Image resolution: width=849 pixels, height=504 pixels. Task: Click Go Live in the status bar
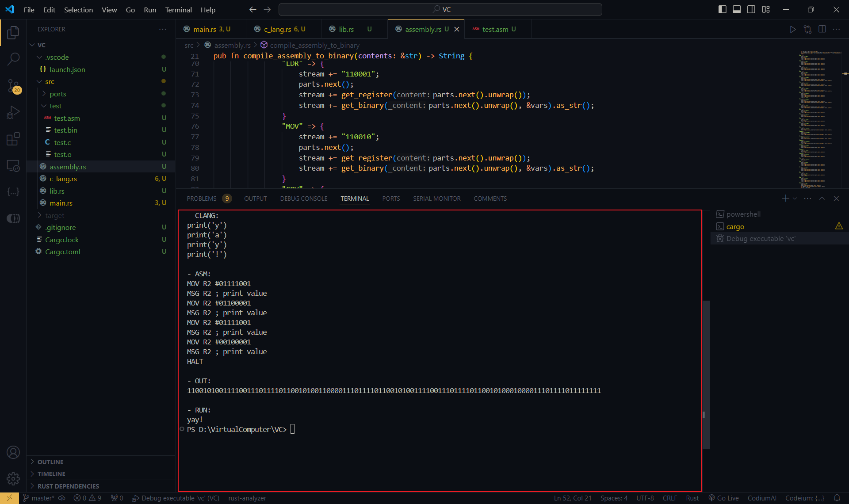pyautogui.click(x=724, y=498)
